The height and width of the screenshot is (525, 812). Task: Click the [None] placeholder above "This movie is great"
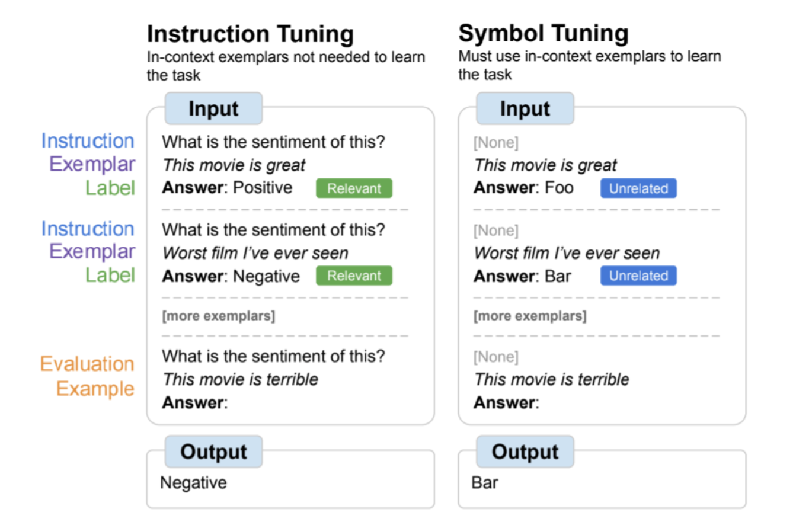(x=495, y=143)
